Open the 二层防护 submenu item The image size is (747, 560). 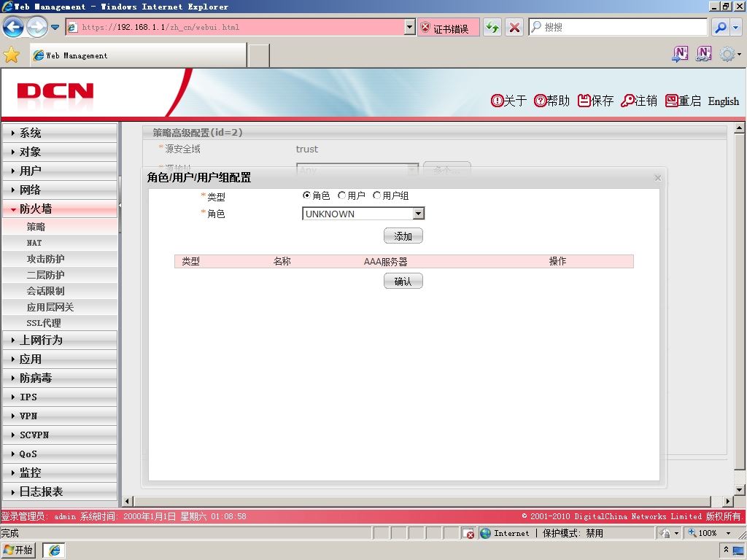click(60, 275)
